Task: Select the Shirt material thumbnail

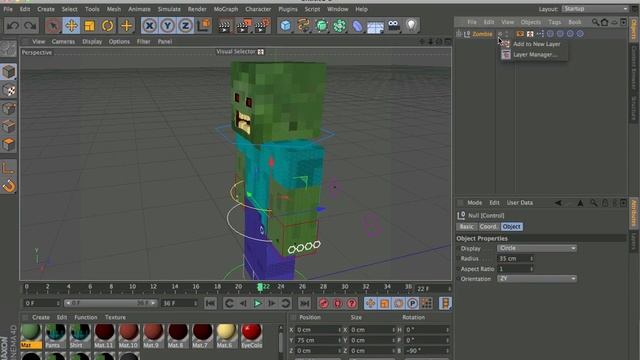Action: [x=80, y=336]
